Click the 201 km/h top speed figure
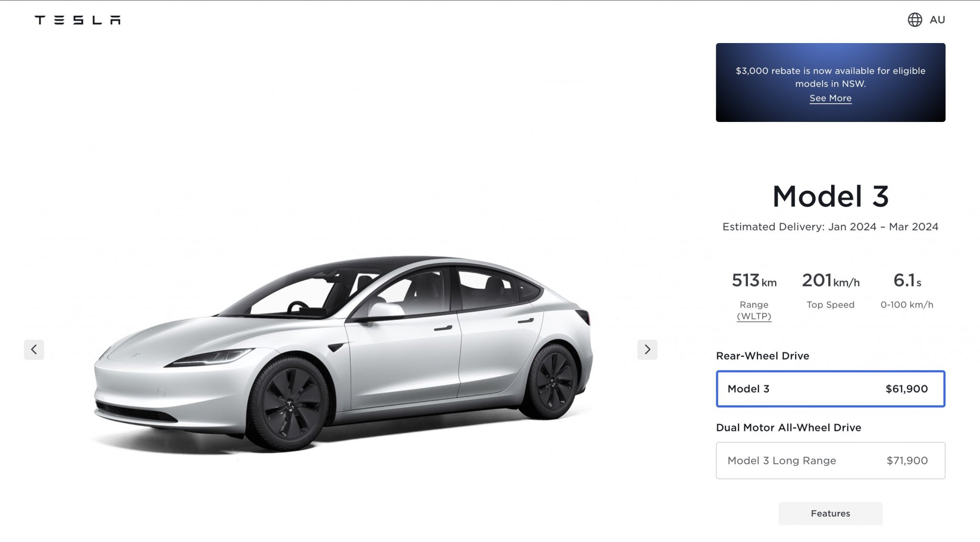 point(830,280)
